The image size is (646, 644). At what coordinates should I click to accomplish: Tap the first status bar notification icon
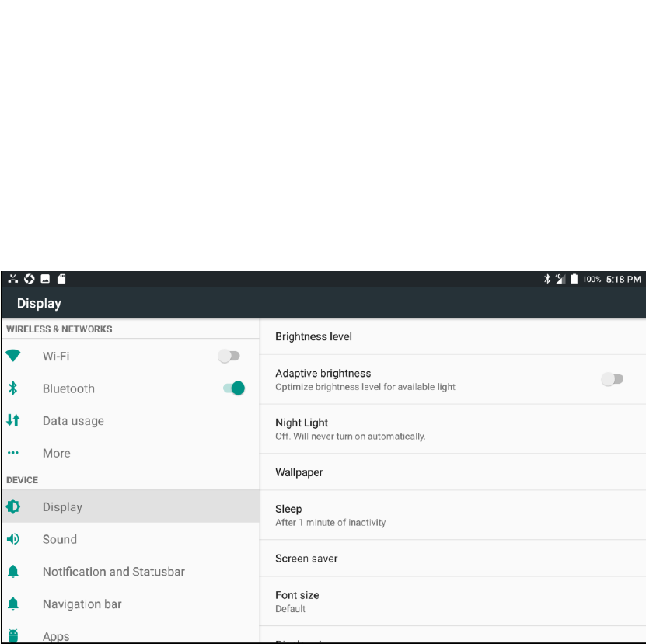[12, 279]
